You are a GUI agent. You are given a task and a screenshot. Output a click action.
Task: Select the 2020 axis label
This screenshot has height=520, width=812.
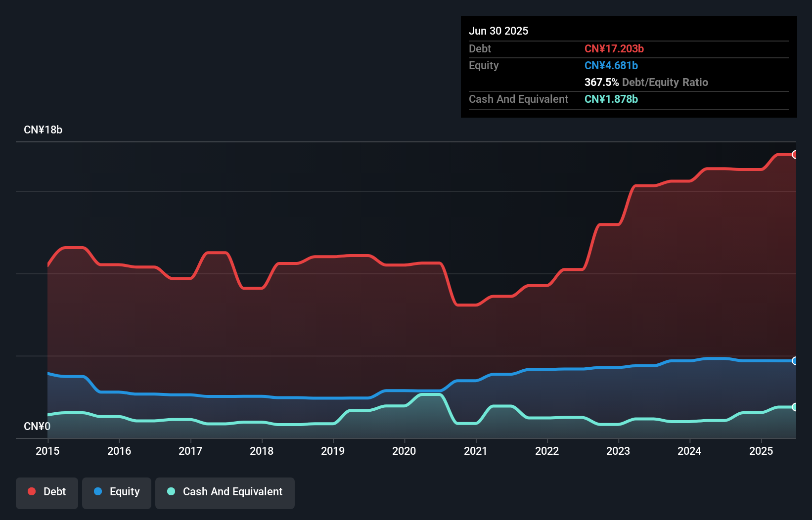(x=405, y=451)
